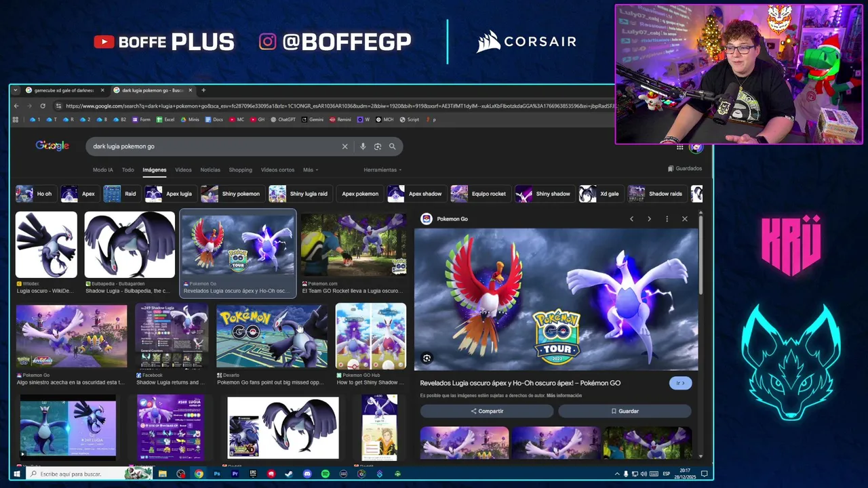
Task: Open Dexerto Pokemon Go fans thumbnail
Action: coord(272,336)
